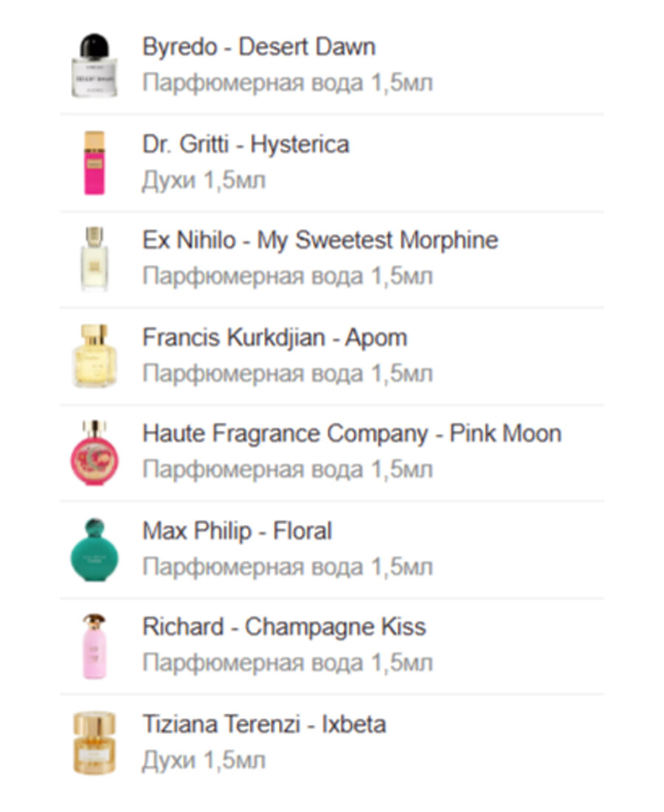Open Haute Fragrance Company - Pink Moon
Image resolution: width=664 pixels, height=812 pixels.
click(351, 433)
